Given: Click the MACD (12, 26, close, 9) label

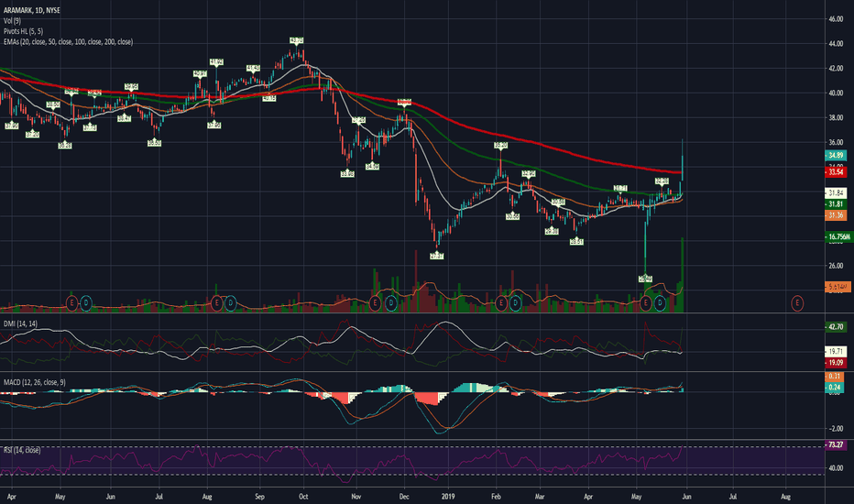Looking at the screenshot, I should point(34,382).
